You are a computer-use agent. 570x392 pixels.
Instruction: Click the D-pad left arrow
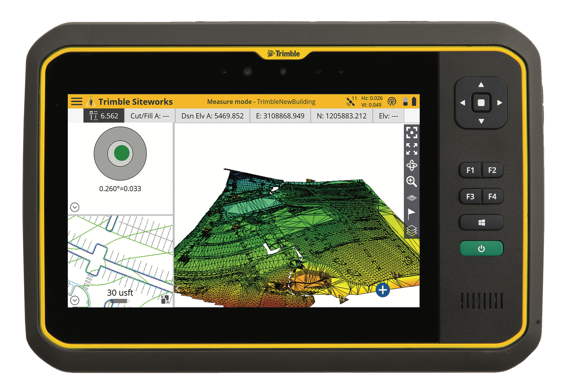click(463, 103)
